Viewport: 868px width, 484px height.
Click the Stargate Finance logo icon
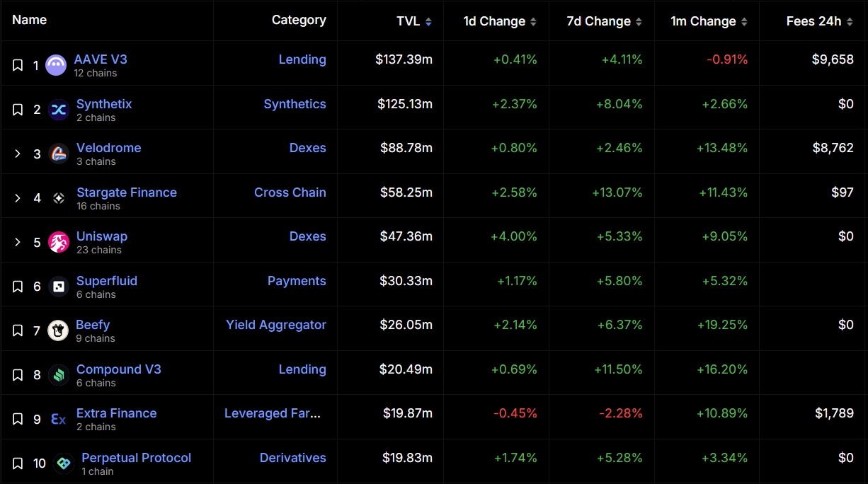coord(59,198)
